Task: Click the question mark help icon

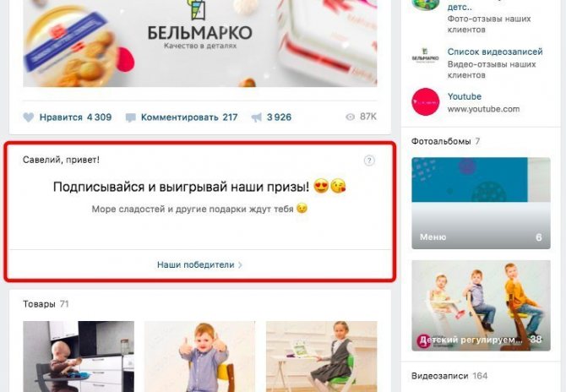Action: pos(369,161)
